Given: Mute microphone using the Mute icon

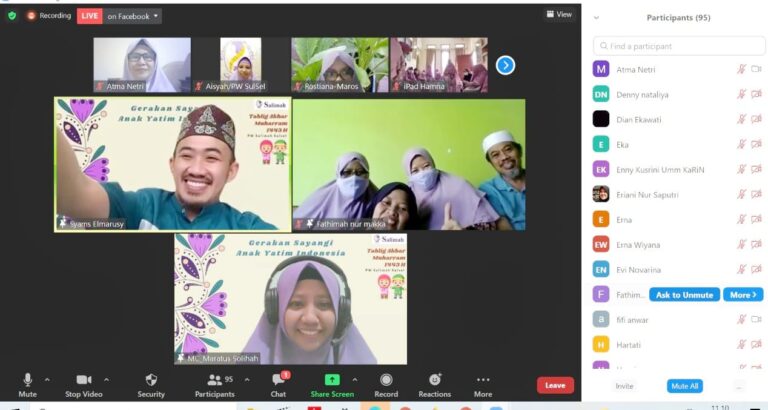Looking at the screenshot, I should point(27,380).
